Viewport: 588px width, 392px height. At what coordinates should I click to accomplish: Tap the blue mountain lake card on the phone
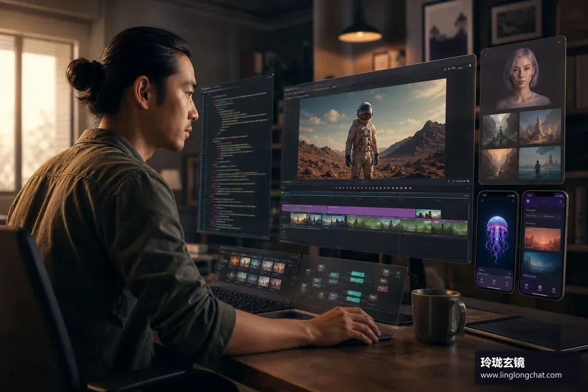pyautogui.click(x=542, y=262)
